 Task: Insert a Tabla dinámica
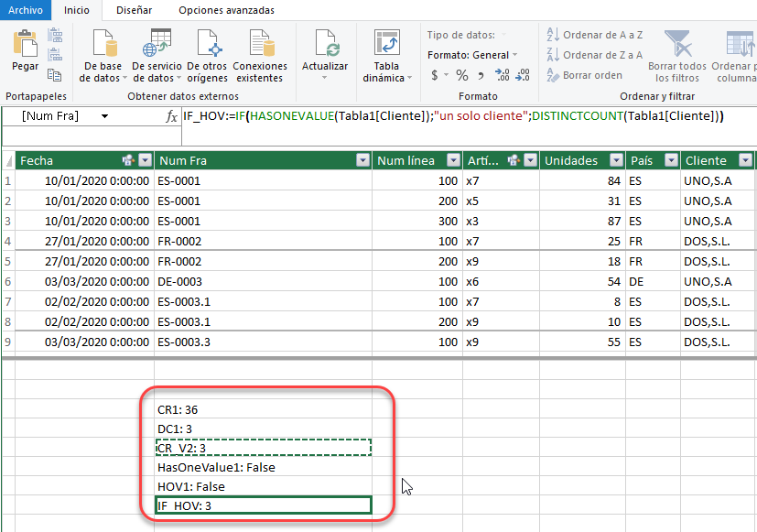(386, 56)
